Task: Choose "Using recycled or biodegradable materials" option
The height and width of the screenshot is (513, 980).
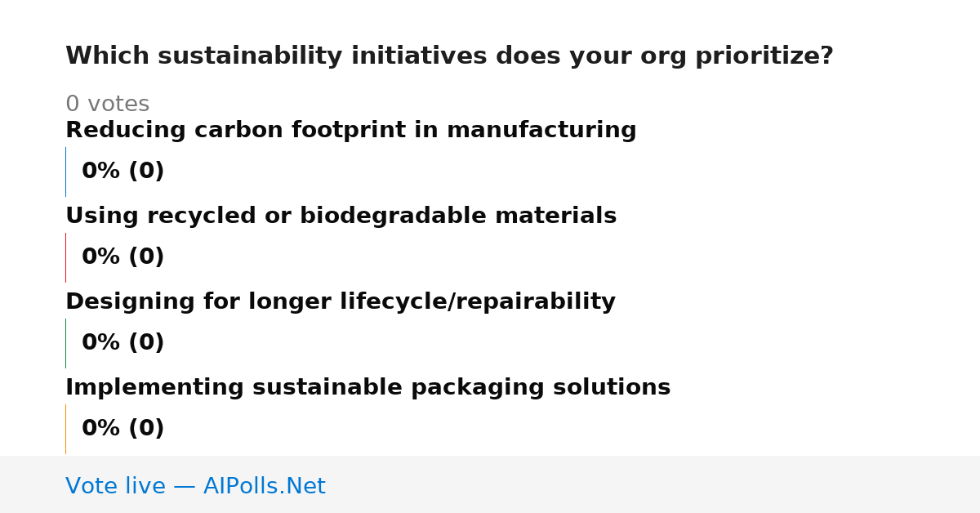Action: coord(341,216)
